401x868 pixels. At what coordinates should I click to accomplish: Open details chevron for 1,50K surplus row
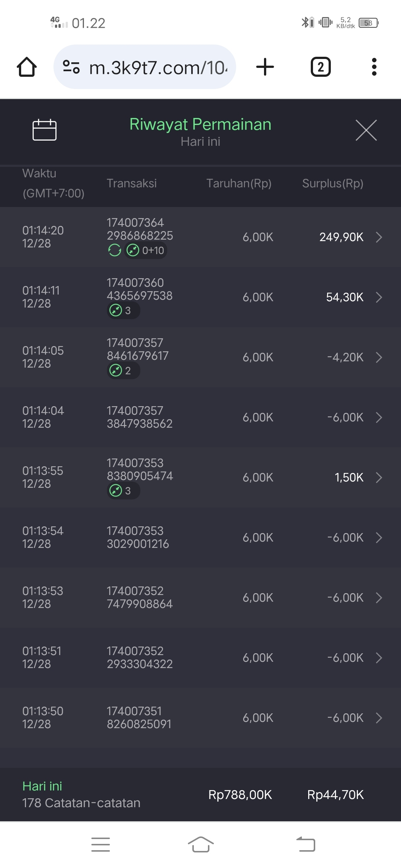379,477
